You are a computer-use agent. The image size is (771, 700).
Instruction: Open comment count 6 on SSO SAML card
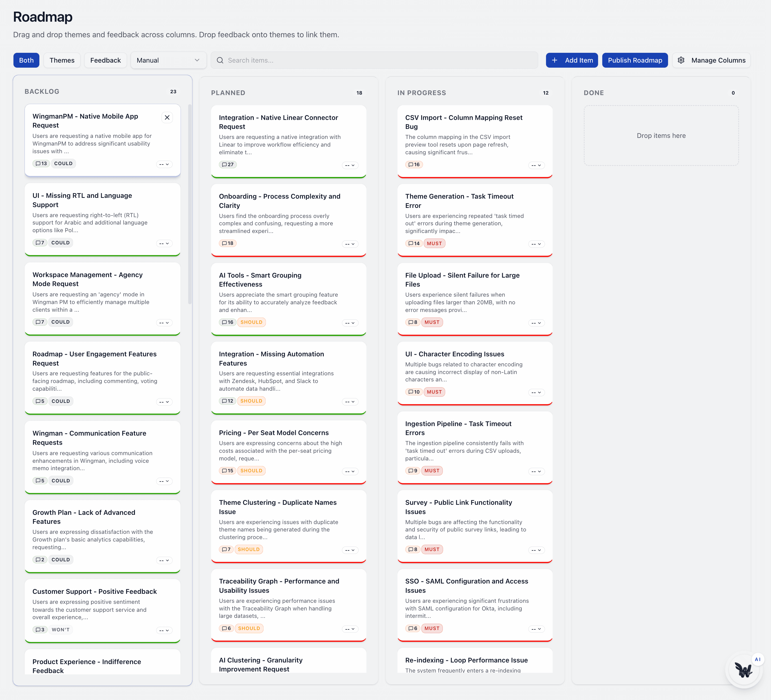pos(413,628)
